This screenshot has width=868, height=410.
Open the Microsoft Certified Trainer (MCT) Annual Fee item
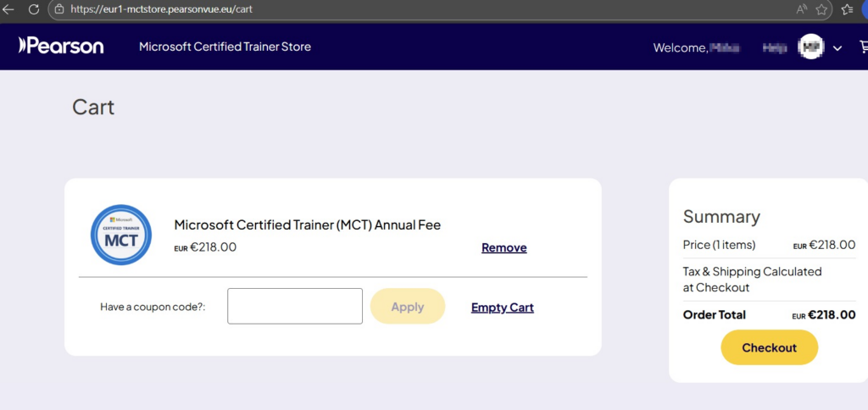pyautogui.click(x=307, y=224)
